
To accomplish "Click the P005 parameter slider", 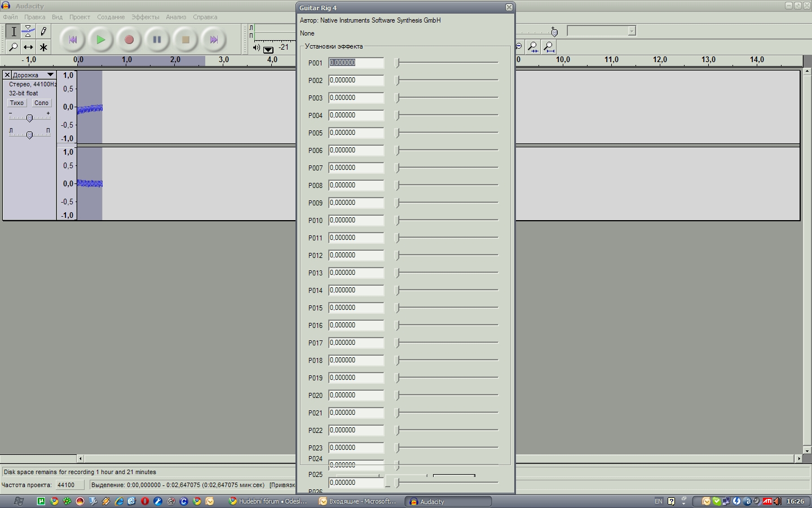I will coord(447,133).
